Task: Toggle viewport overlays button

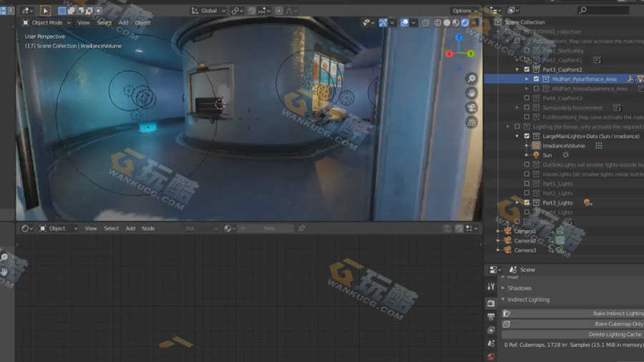Action: (404, 23)
